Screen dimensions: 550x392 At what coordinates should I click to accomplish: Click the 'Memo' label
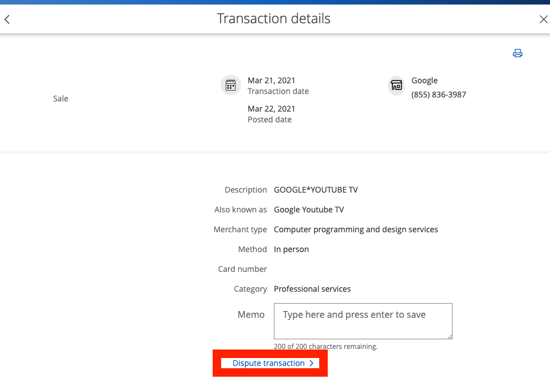pos(251,314)
